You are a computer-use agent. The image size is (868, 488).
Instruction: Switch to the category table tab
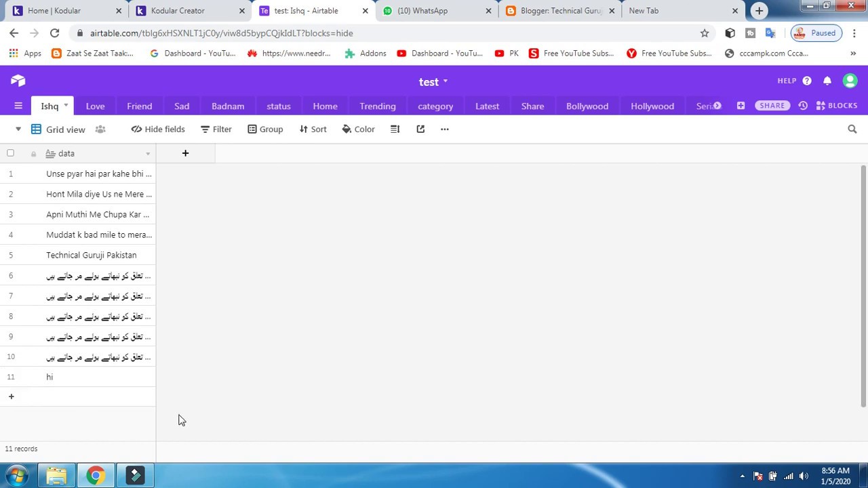(x=435, y=106)
